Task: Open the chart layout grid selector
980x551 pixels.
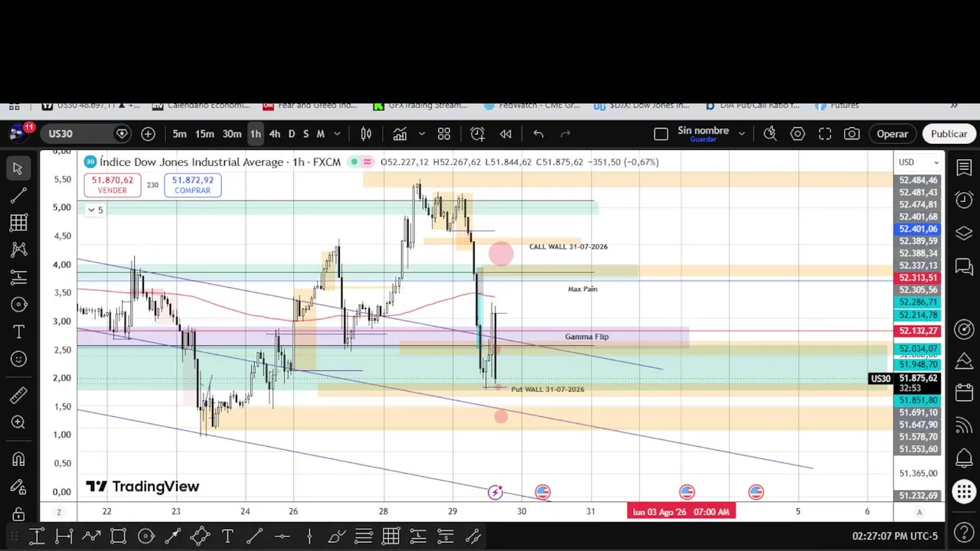Action: point(444,134)
